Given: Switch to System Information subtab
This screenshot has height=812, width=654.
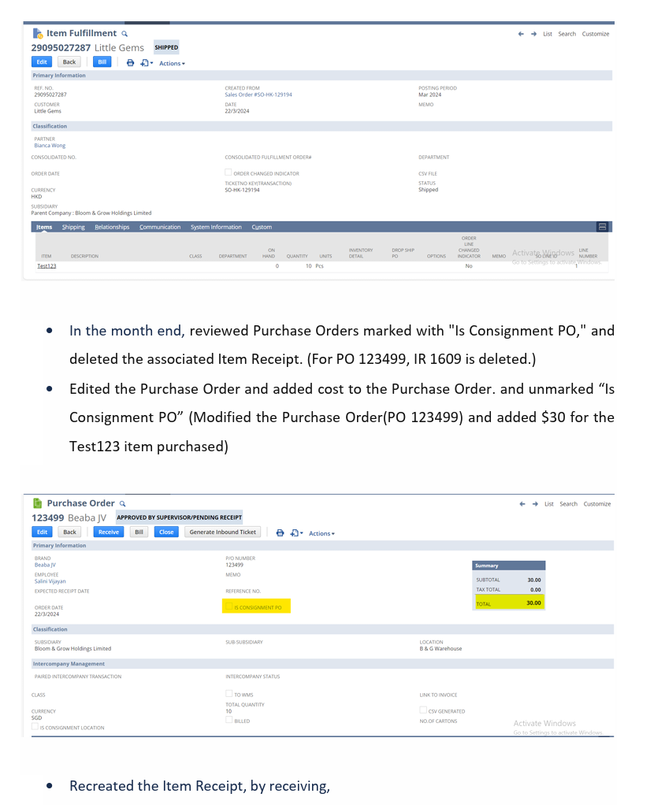Looking at the screenshot, I should 216,228.
